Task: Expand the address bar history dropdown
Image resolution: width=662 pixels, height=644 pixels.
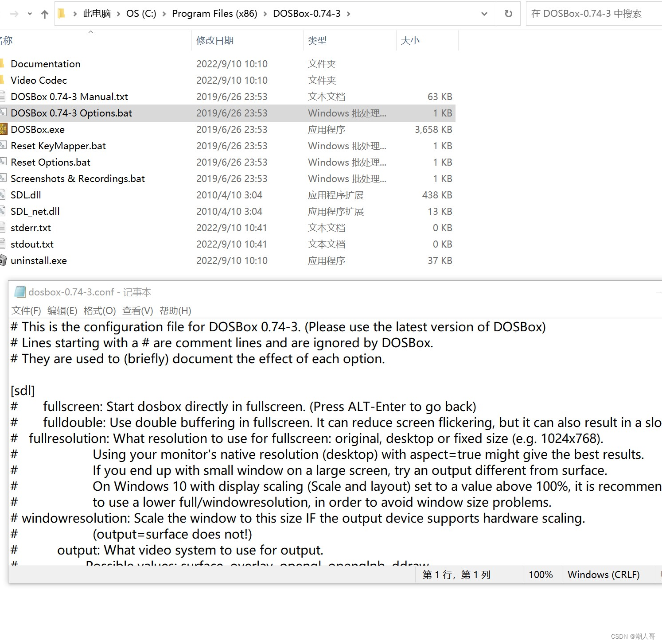Action: (484, 14)
